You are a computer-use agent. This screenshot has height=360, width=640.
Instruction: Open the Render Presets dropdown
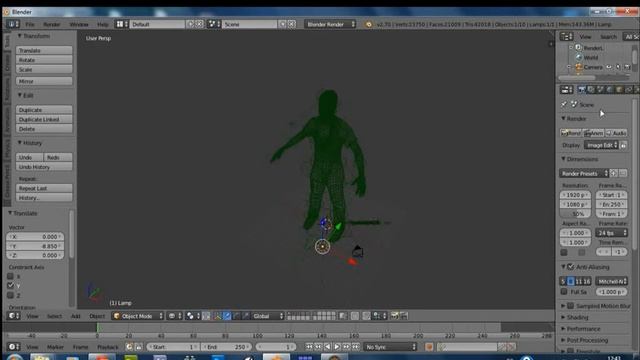(584, 173)
